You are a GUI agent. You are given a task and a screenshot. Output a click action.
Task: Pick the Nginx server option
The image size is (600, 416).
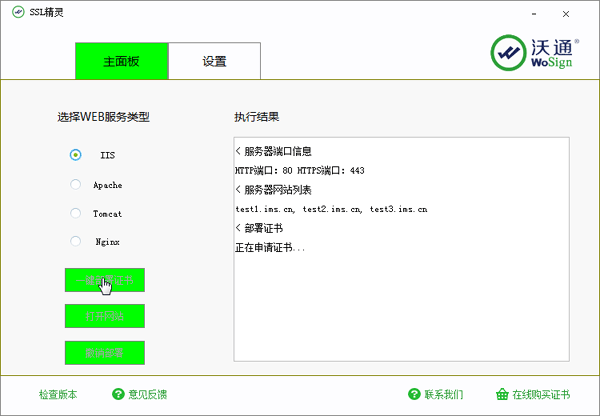tap(76, 241)
